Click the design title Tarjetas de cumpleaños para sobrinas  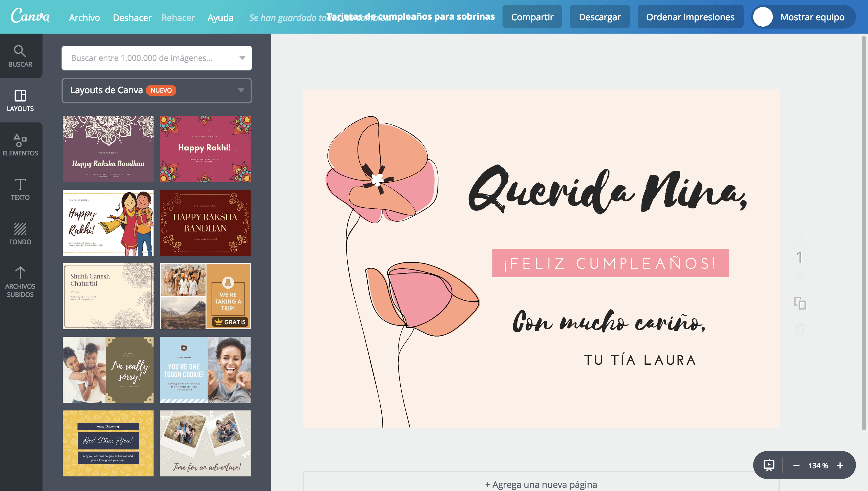(411, 16)
